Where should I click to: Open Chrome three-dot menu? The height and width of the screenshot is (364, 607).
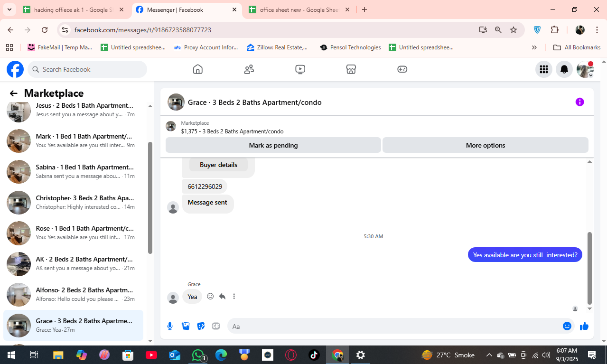pos(597,30)
